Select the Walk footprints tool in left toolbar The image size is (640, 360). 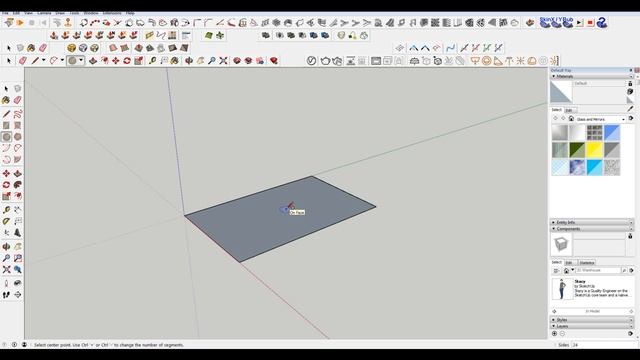coord(6,295)
